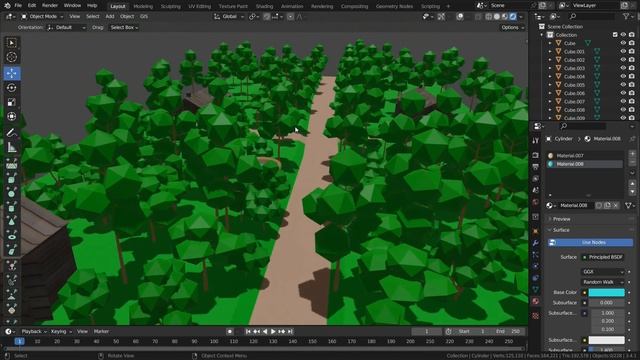Click cyan Base Color swatch

(607, 293)
